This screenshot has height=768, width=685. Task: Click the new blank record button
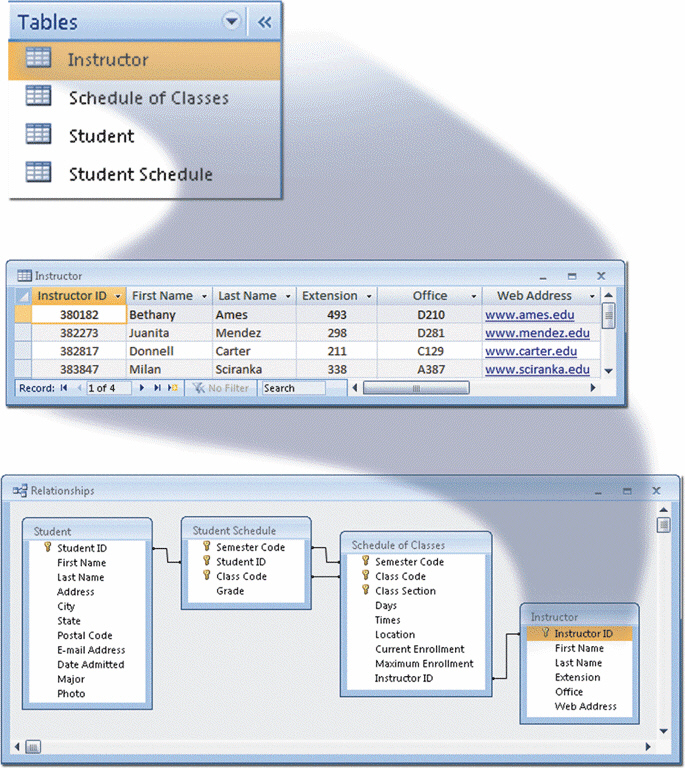coord(172,388)
